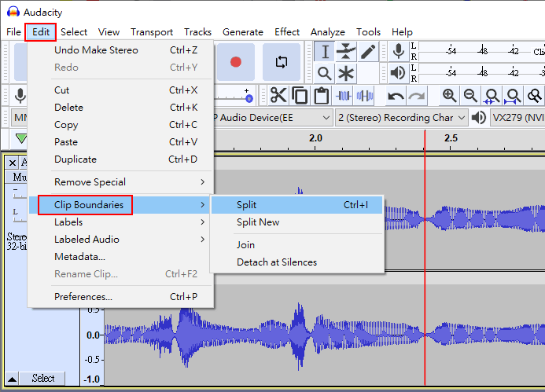This screenshot has height=392, width=545.
Task: Close the audio track with X button
Action: pos(13,163)
